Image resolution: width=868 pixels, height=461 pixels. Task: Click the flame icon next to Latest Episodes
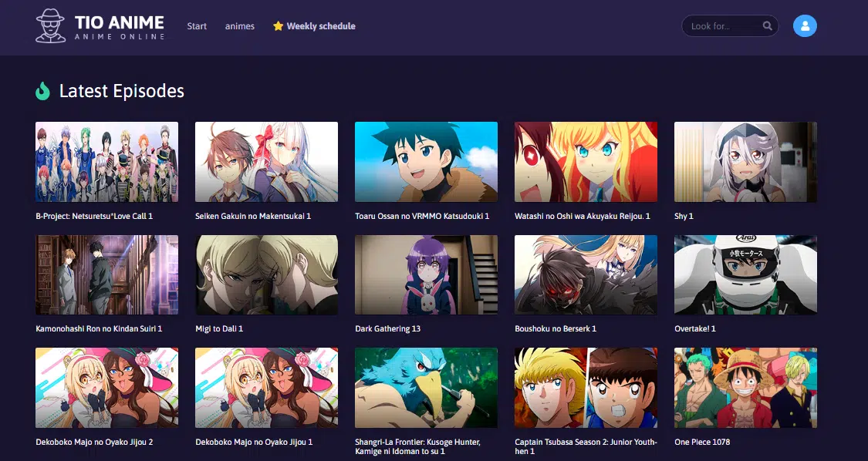(42, 91)
